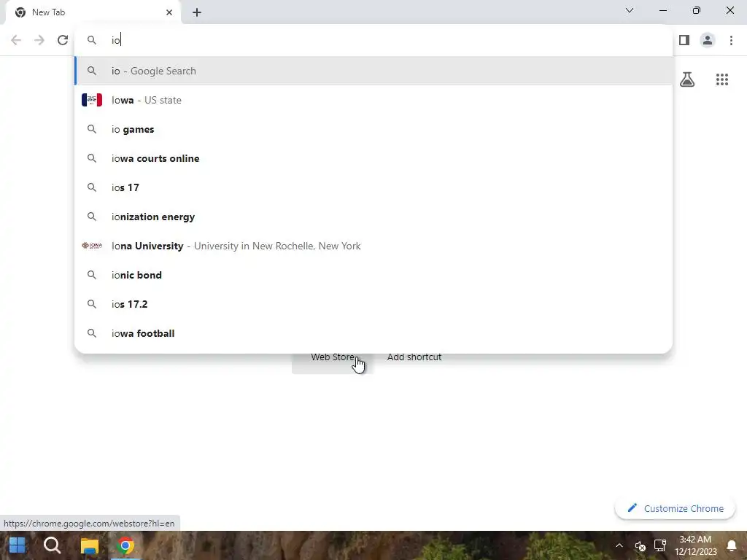Choose 'iowa courts online' suggestion
Viewport: 747px width, 560px height.
tap(373, 158)
